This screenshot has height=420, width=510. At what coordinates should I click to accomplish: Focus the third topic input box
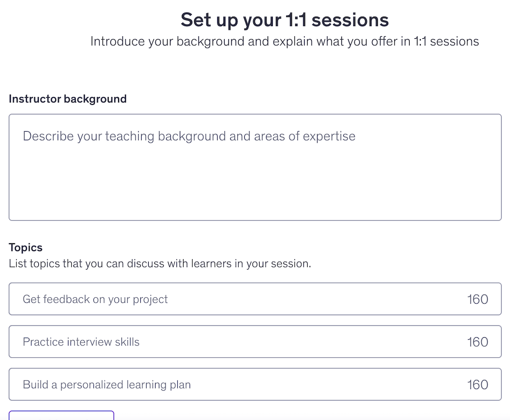click(x=170, y=384)
